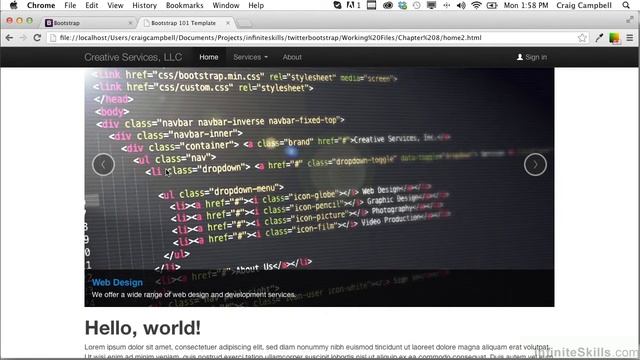Image resolution: width=640 pixels, height=360 pixels.
Task: Open the Edit menu
Action: (x=91, y=5)
